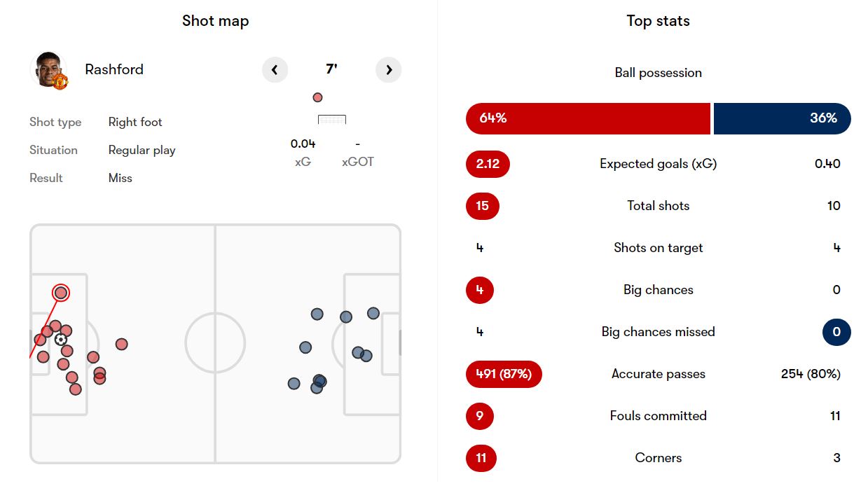868x493 pixels.
Task: Go to the previous shot arrow
Action: [275, 69]
